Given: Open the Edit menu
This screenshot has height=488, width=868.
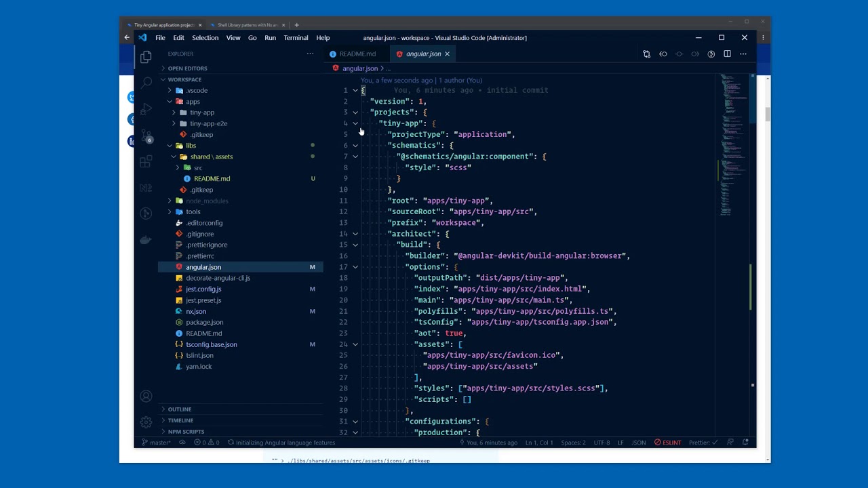Looking at the screenshot, I should pyautogui.click(x=178, y=38).
